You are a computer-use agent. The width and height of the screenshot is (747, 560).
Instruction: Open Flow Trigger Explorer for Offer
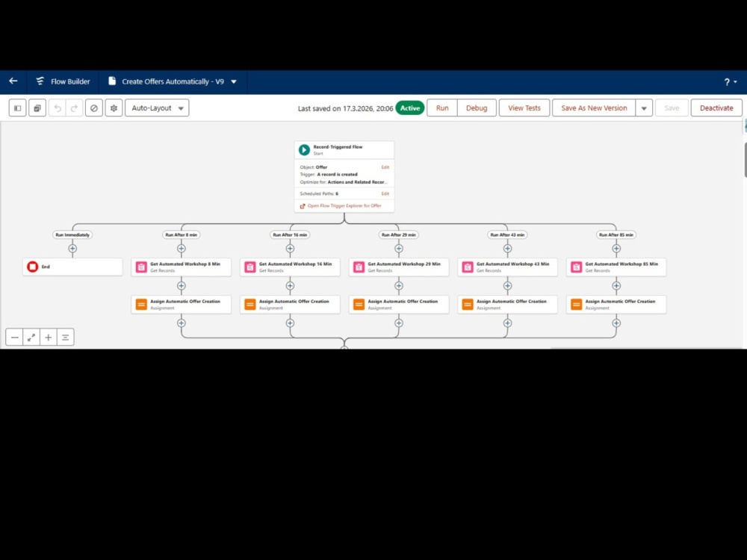[344, 206]
